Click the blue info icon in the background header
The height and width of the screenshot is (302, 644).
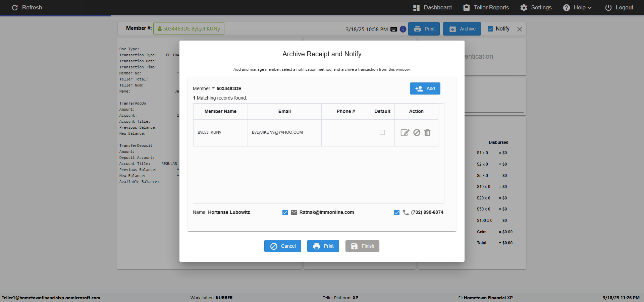(x=403, y=29)
